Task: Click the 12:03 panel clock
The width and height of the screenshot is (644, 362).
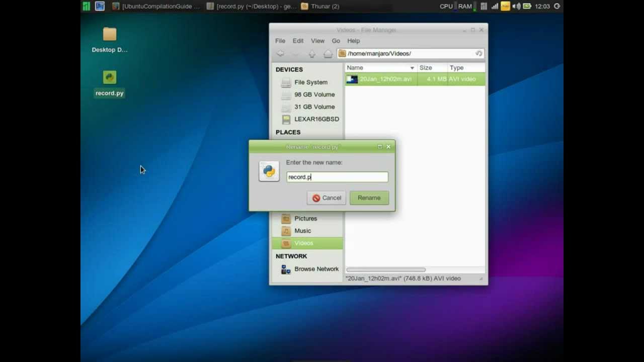Action: [542, 6]
